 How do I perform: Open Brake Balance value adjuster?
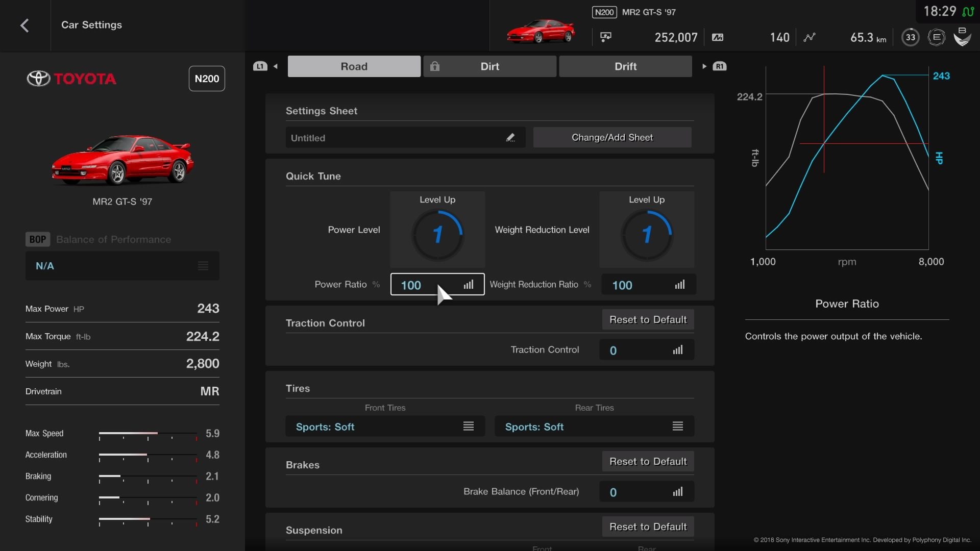[647, 492]
